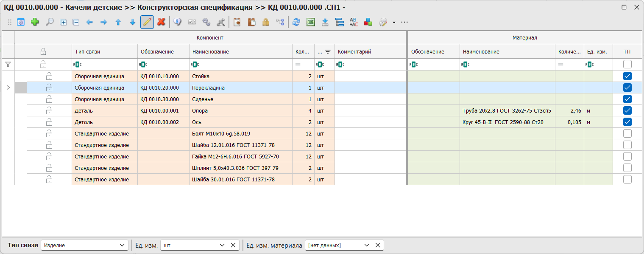
Task: Click the Excel export icon
Action: 311,22
